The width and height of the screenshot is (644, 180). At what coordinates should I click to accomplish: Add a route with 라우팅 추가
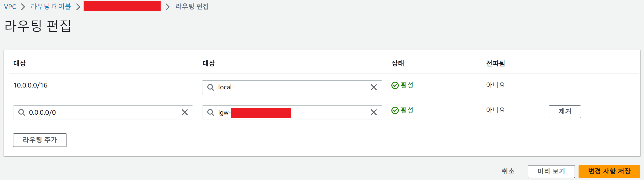(x=40, y=140)
